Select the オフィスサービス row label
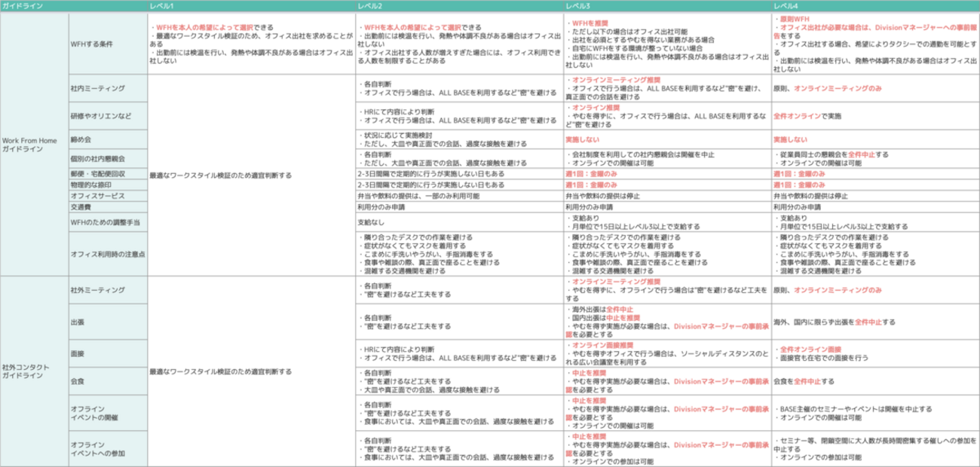The height and width of the screenshot is (467, 980). click(107, 194)
